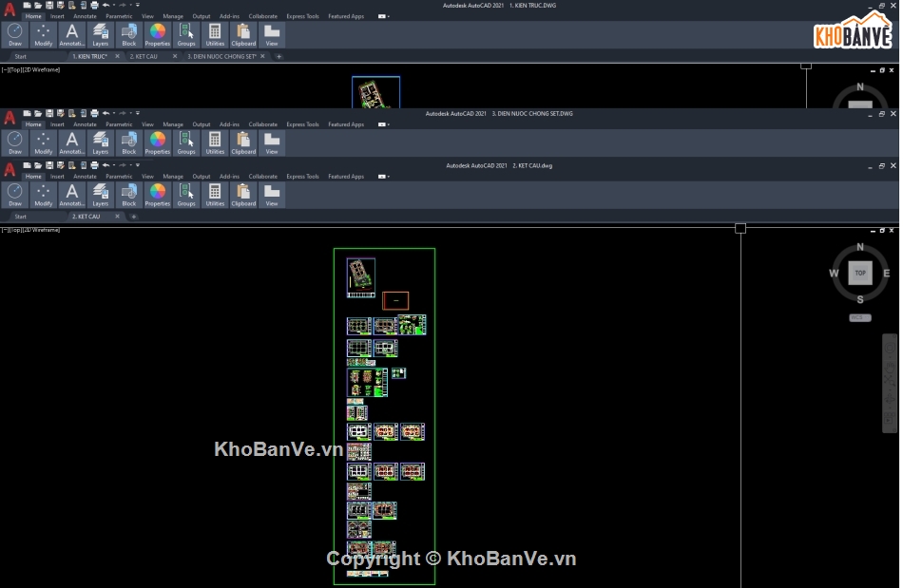
Task: Open Draw panel in KET CAU window
Action: [15, 195]
